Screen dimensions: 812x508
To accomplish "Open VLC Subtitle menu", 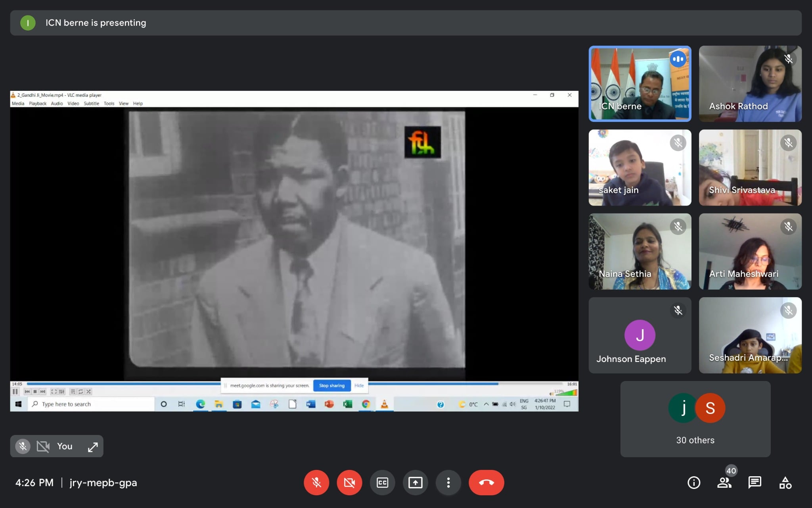I will pos(91,104).
